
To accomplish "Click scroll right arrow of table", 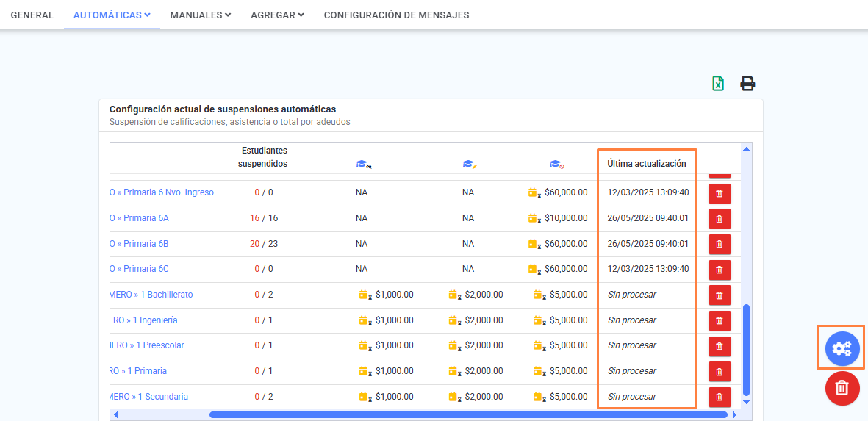I will tap(734, 414).
